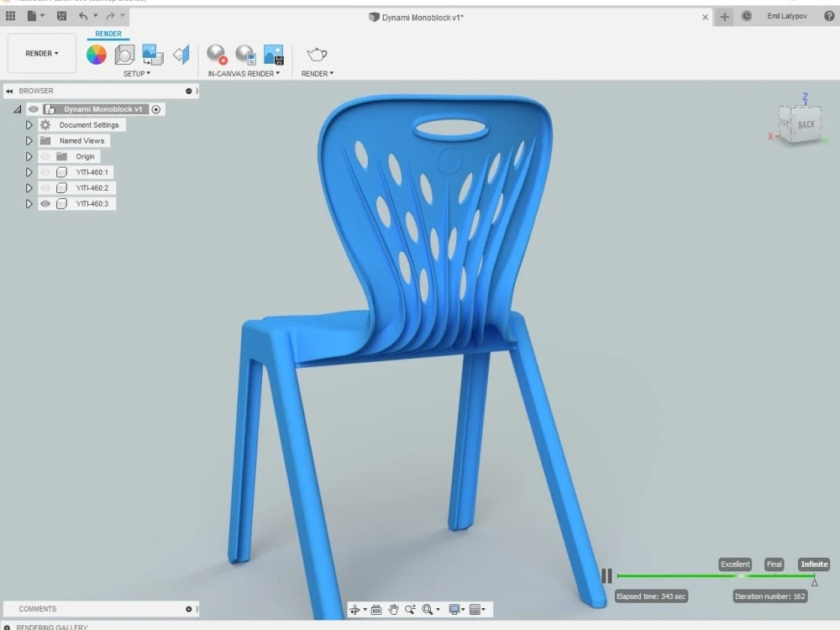Image resolution: width=840 pixels, height=630 pixels.
Task: Select the Dynami Monoblock v1 document tab
Action: point(417,17)
